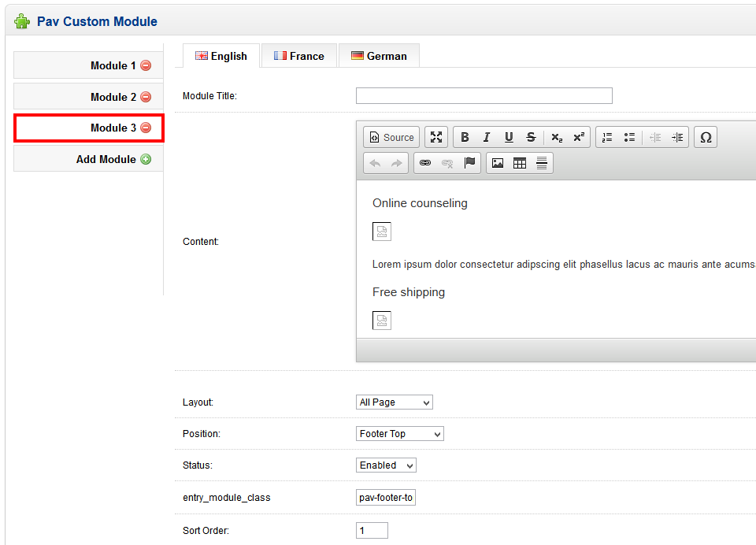
Task: Click the Module Title input field
Action: [x=484, y=96]
